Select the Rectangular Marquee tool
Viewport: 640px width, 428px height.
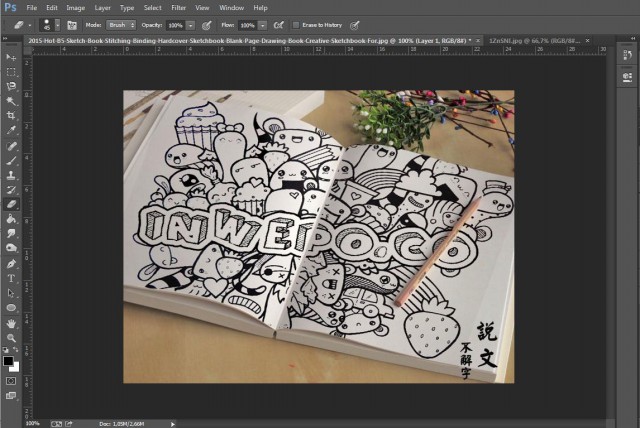coord(12,73)
